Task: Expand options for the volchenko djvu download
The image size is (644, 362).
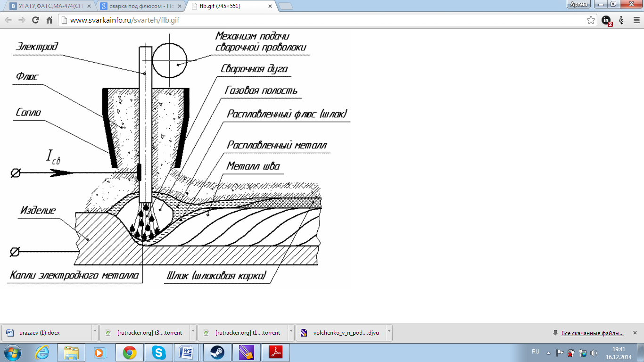Action: tap(389, 332)
